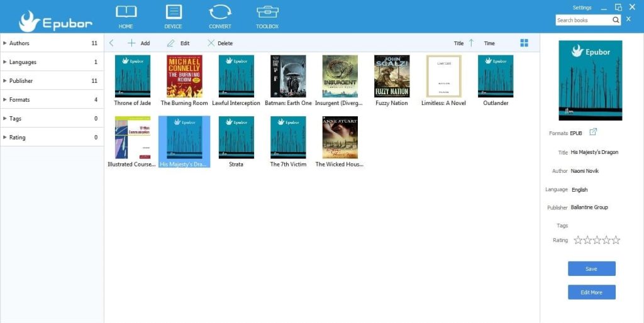Click the back arrow in toolbar

[x=111, y=43]
